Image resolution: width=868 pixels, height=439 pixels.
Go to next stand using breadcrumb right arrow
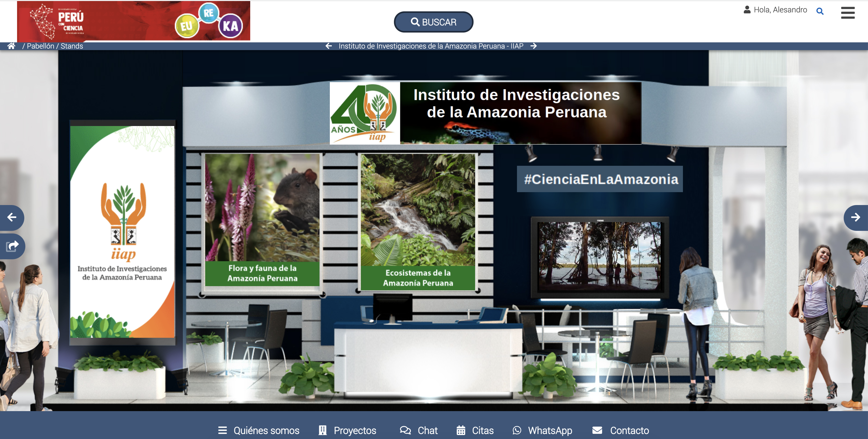click(x=534, y=46)
